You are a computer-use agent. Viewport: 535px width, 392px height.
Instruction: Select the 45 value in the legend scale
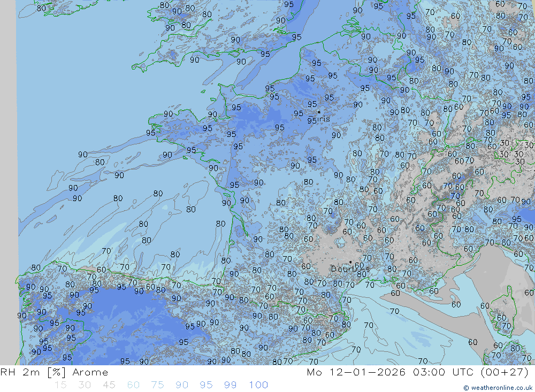pyautogui.click(x=109, y=385)
